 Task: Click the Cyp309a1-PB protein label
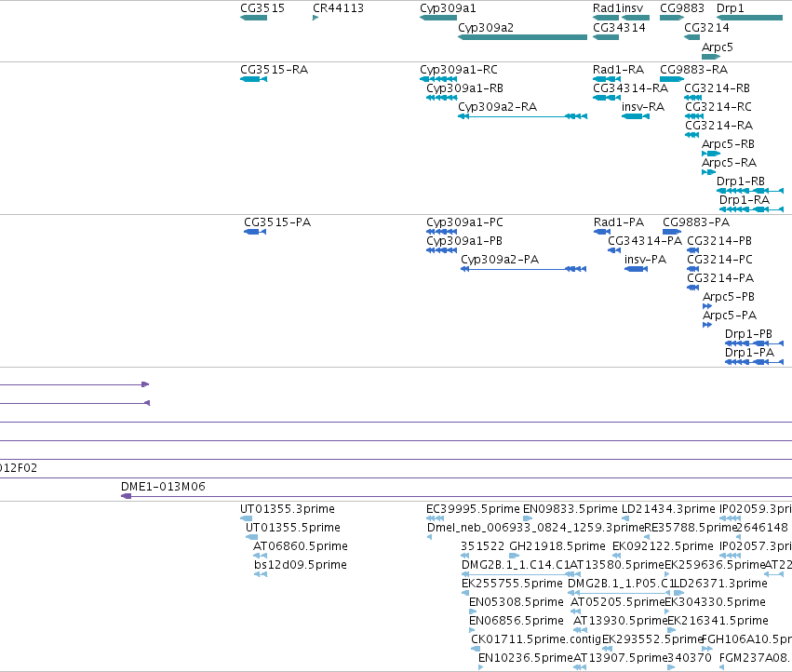point(464,241)
